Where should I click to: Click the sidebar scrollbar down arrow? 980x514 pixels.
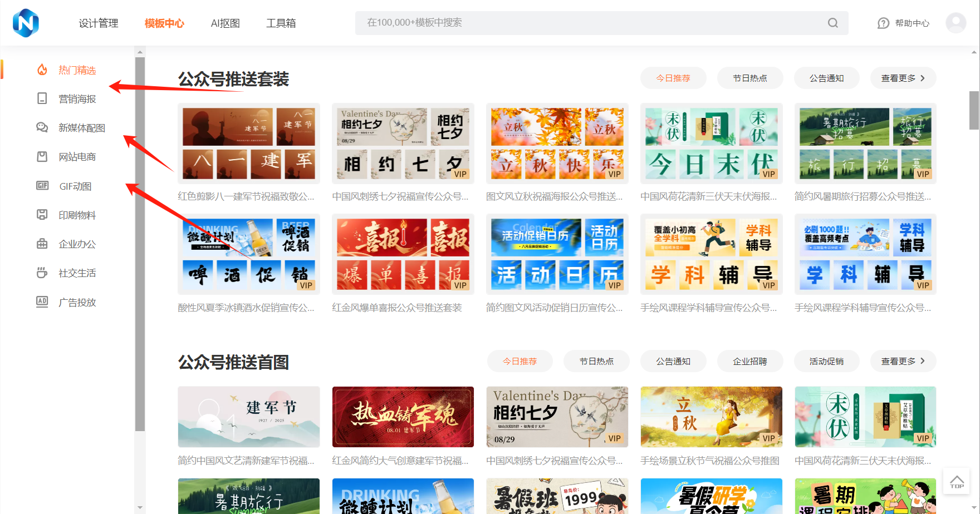point(140,507)
